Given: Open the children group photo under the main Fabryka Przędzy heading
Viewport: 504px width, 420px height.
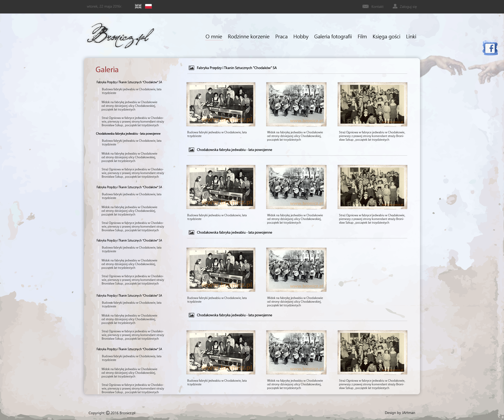Looking at the screenshot, I should click(x=372, y=104).
